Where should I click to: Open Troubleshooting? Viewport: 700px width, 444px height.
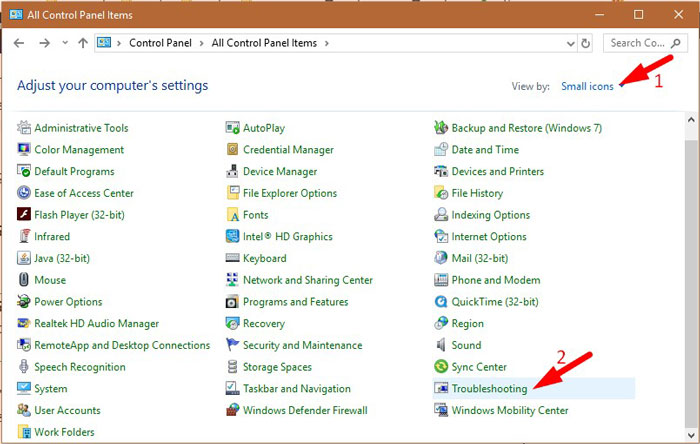coord(489,388)
